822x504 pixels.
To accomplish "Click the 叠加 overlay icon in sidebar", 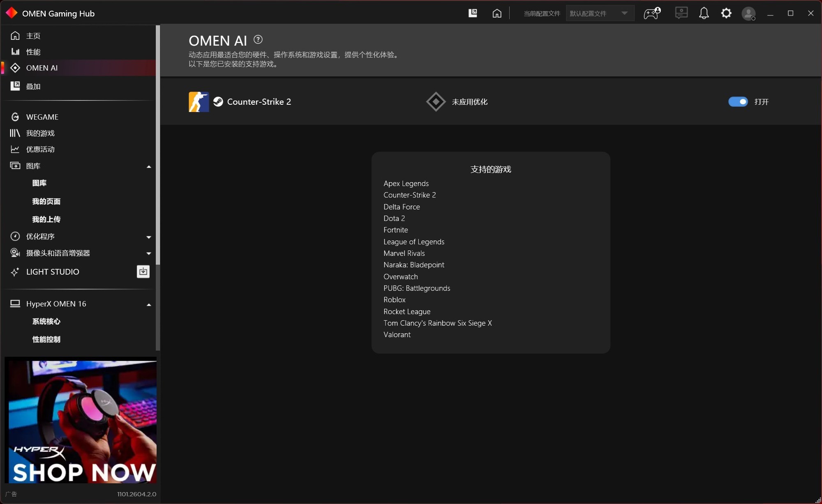I will tap(15, 86).
